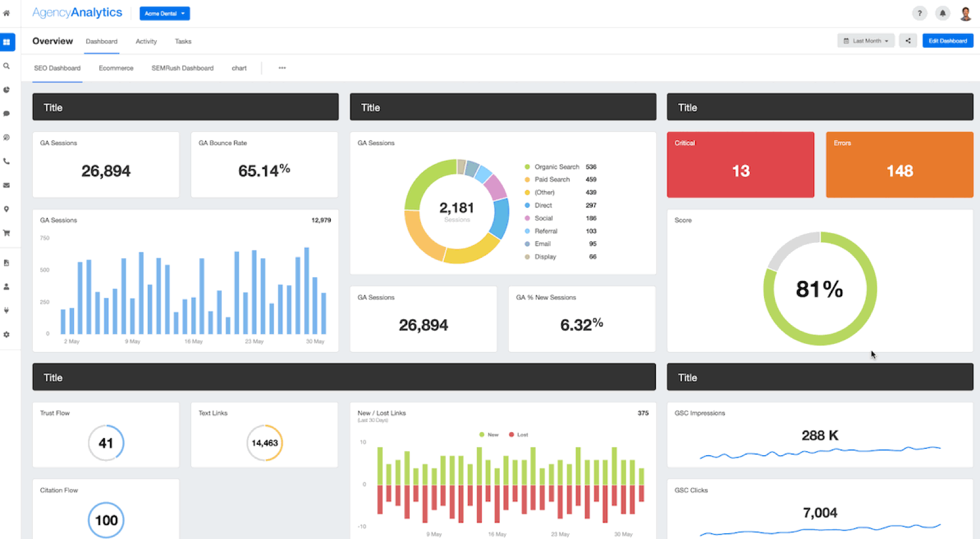Click the pie chart analytics icon in the sidebar
Screen dimensions: 980x539
[6, 90]
